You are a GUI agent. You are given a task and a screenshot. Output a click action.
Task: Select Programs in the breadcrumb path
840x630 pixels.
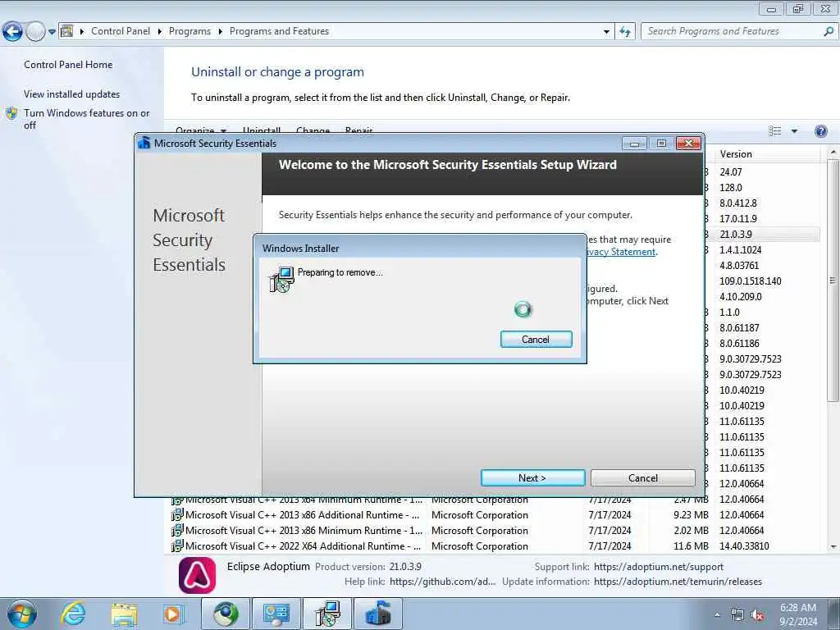click(189, 31)
